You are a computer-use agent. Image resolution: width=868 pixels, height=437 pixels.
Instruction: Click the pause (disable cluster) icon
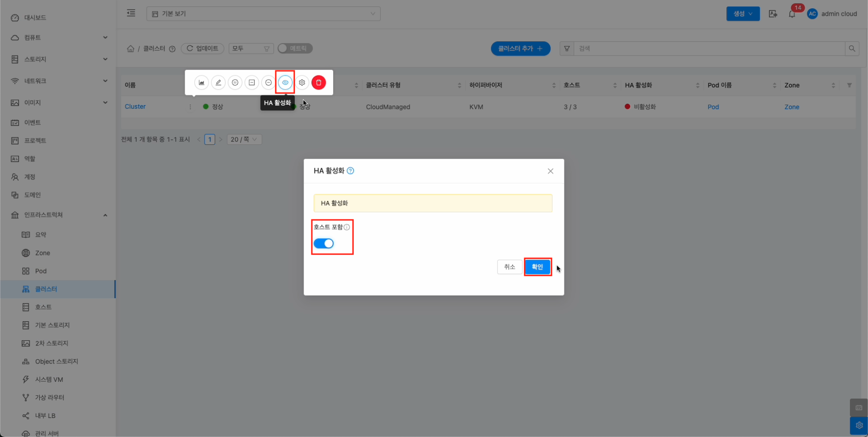coord(235,82)
